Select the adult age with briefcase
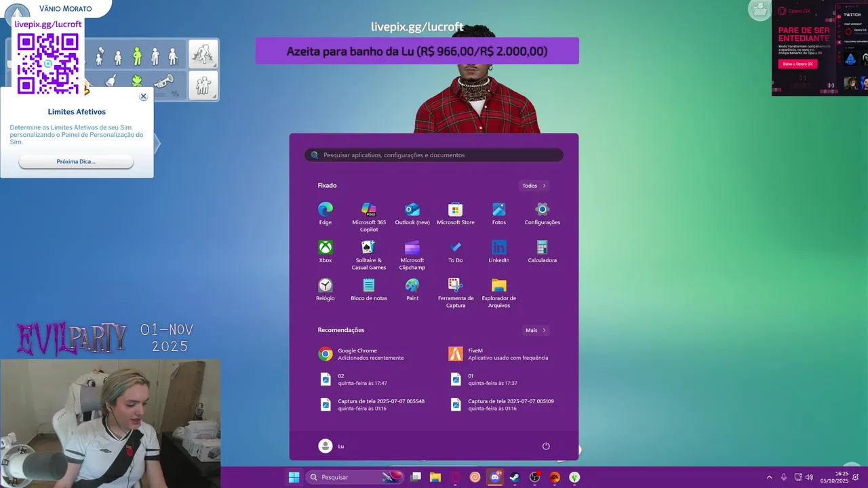 (155, 56)
